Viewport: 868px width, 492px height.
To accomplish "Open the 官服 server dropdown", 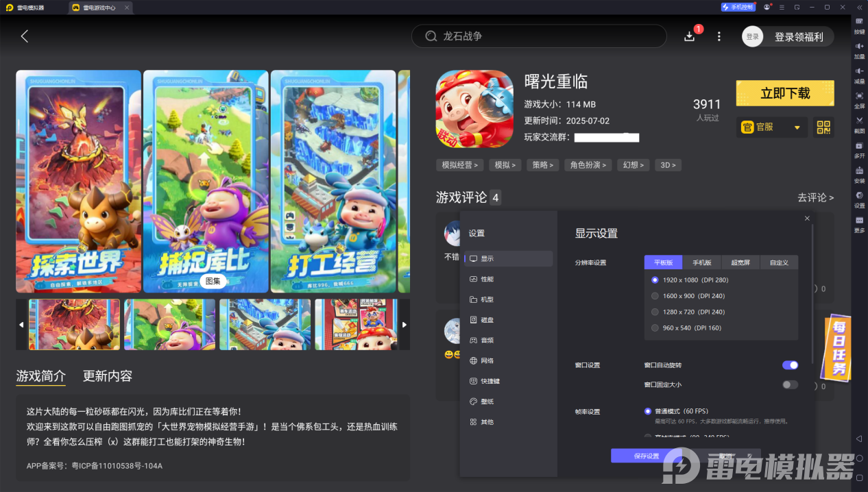I will (x=771, y=127).
